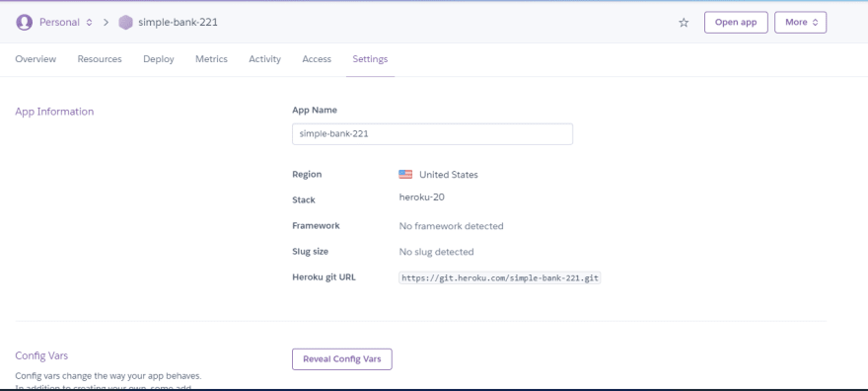The image size is (868, 391).
Task: Open the Activity tab
Action: (x=264, y=59)
